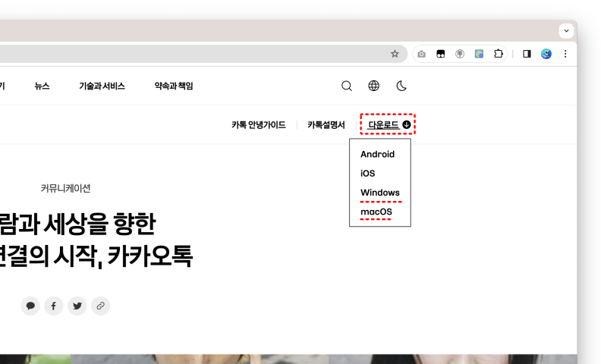The width and height of the screenshot is (607, 364).
Task: Expand the tab search chevron
Action: (x=566, y=31)
